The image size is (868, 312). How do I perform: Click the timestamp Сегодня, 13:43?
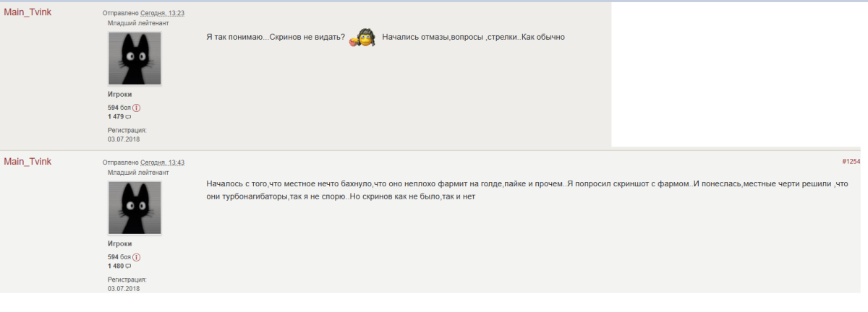(x=163, y=162)
